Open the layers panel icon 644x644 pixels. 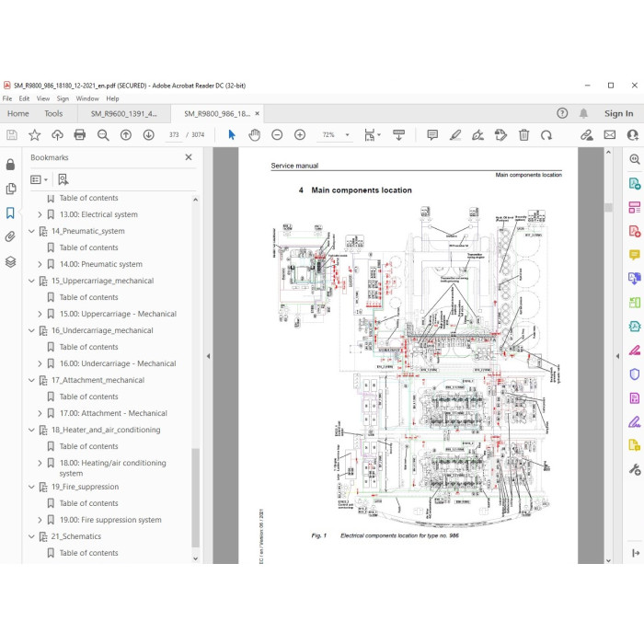(11, 261)
